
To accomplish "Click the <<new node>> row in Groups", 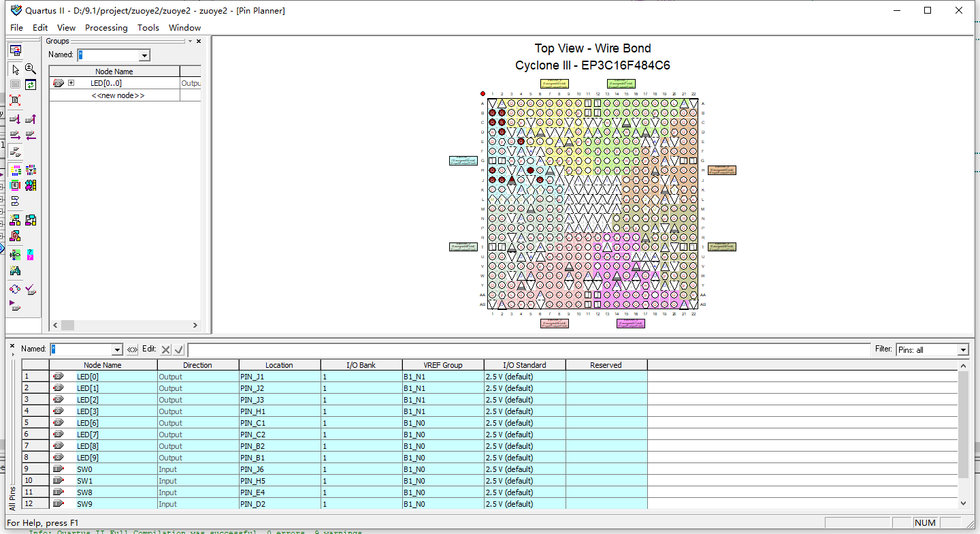I will 118,95.
